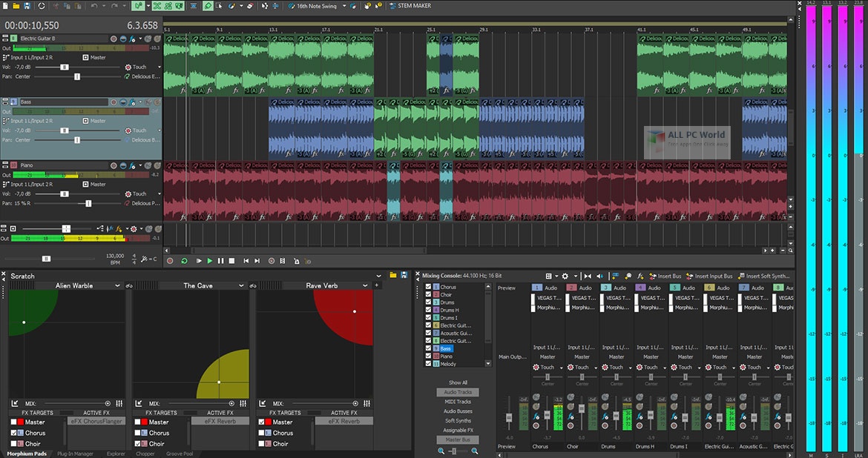Open the 16th Note Swing groove dropdown

coord(344,6)
